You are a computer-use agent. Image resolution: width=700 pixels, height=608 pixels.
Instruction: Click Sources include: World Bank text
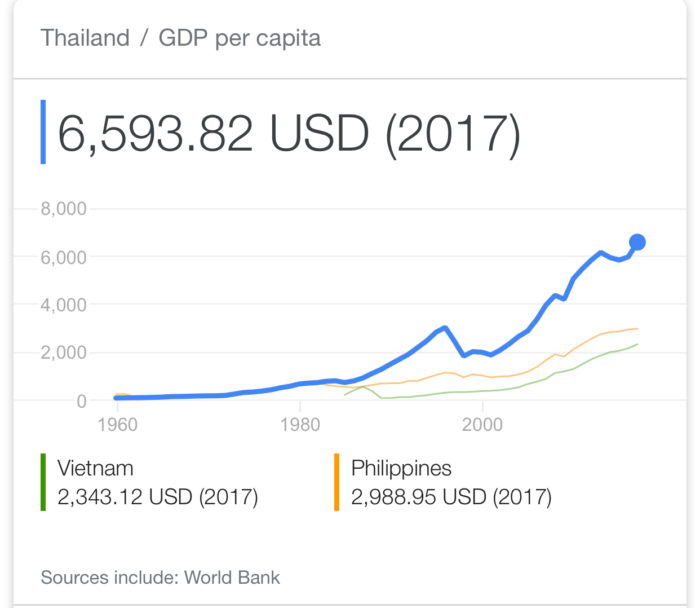[160, 578]
